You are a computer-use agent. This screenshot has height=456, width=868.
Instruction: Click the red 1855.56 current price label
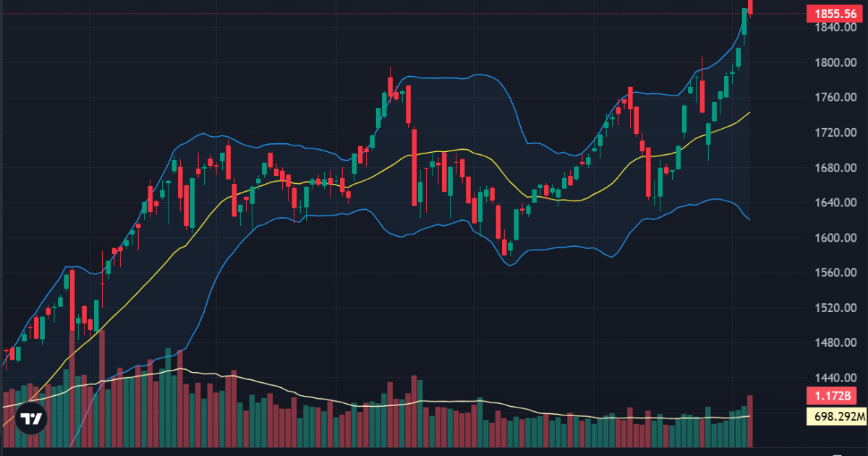(835, 14)
